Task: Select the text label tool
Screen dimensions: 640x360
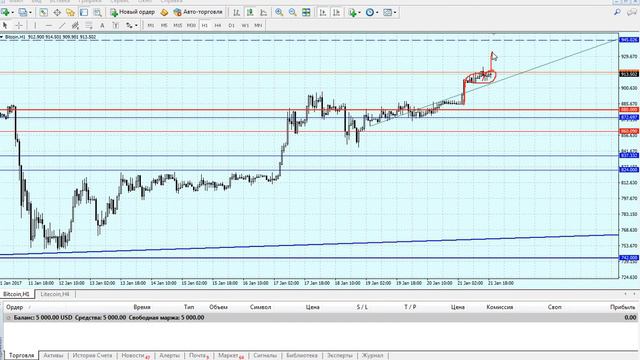Action: point(116,25)
